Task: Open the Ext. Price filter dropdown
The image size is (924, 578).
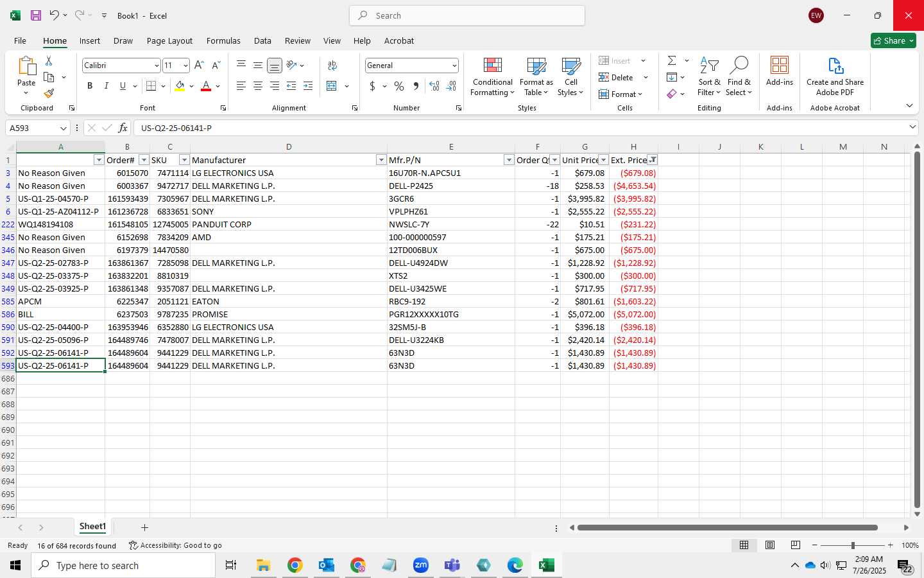Action: point(653,160)
